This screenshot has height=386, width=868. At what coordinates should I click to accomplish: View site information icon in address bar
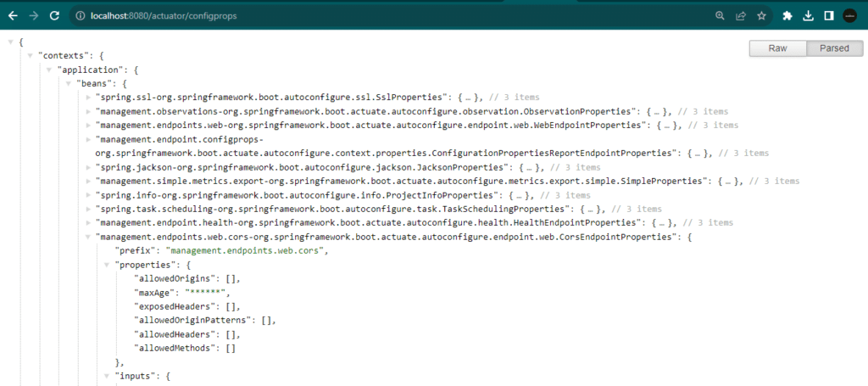(x=81, y=16)
